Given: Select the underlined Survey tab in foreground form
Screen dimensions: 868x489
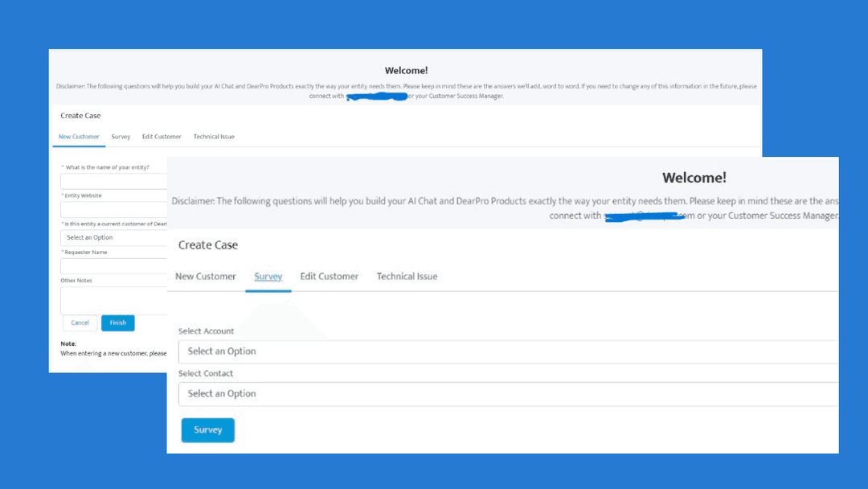Looking at the screenshot, I should point(268,277).
